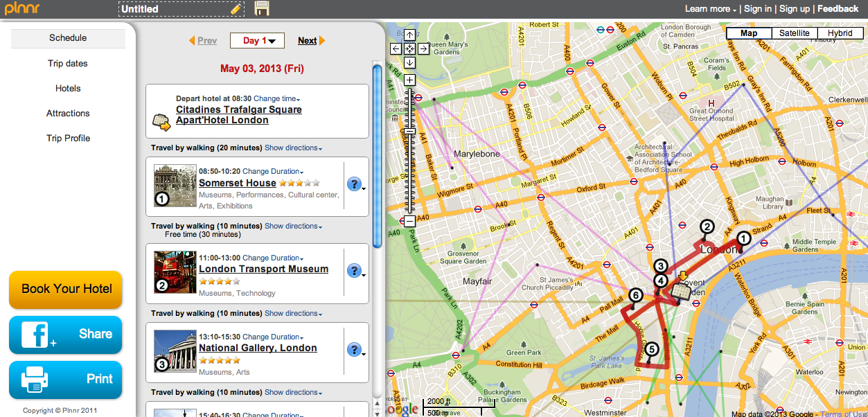Open the Trip dates tab
This screenshot has height=417, width=868.
(68, 63)
